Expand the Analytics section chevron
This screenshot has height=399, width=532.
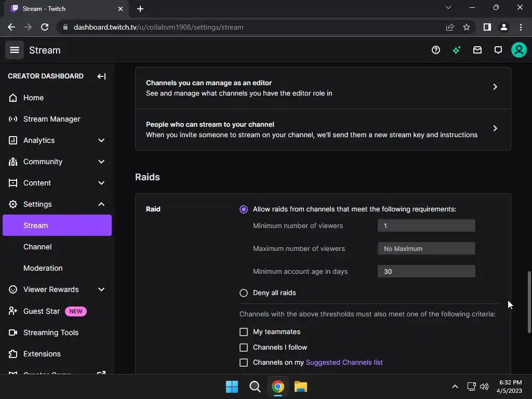(101, 140)
